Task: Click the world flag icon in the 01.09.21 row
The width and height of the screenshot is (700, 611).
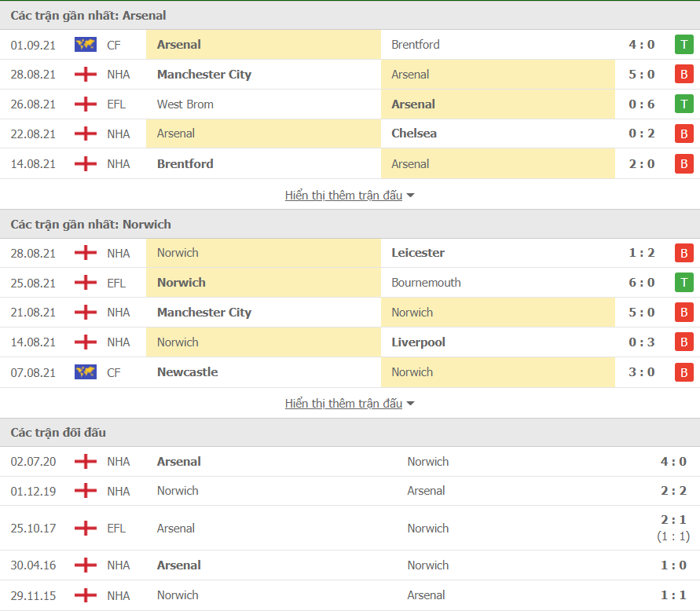Action: coord(86,45)
